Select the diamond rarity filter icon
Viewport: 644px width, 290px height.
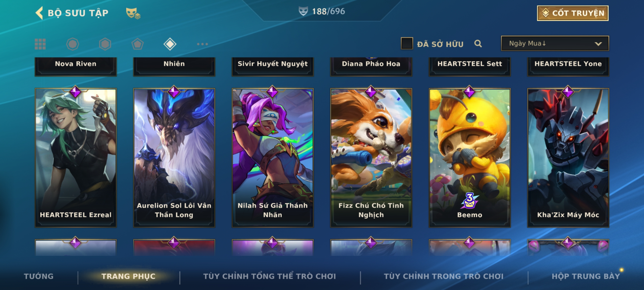click(170, 44)
